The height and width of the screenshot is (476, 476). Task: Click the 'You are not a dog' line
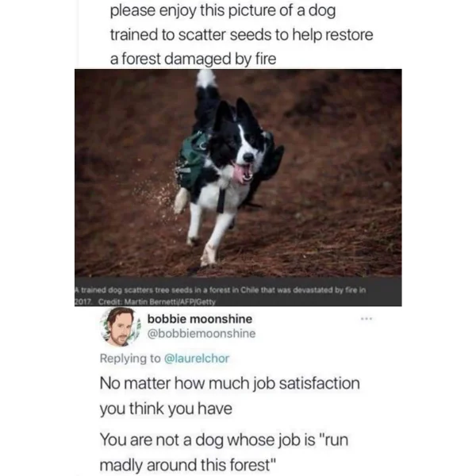click(224, 440)
